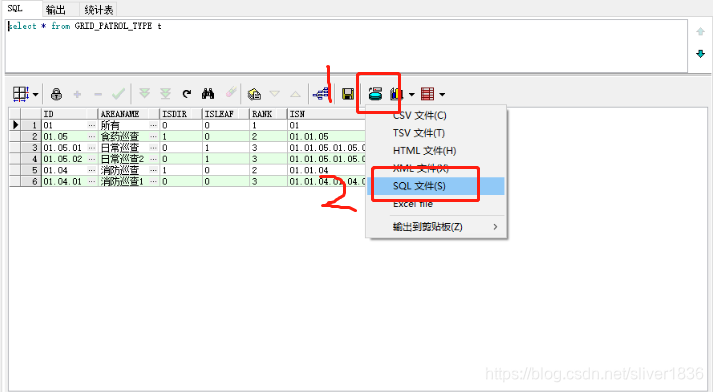This screenshot has height=392, width=713.
Task: Open the red table icon dropdown arrow
Action: pyautogui.click(x=442, y=95)
